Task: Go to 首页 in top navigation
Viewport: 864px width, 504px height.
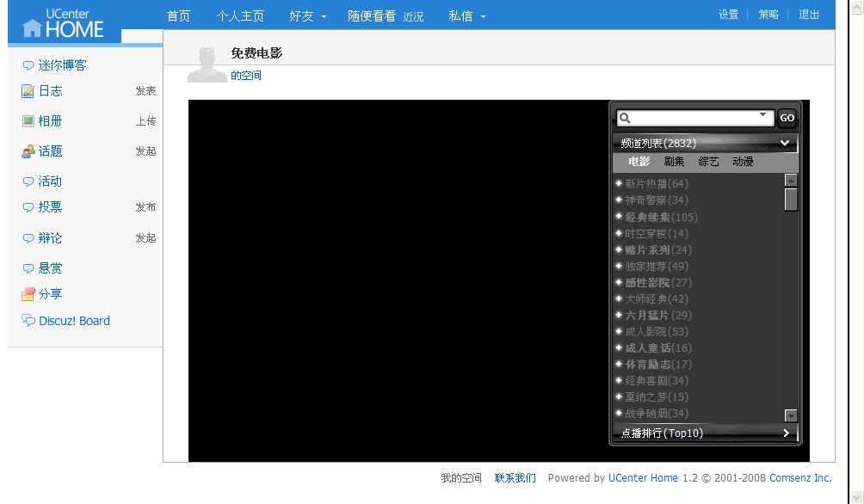Action: tap(178, 16)
